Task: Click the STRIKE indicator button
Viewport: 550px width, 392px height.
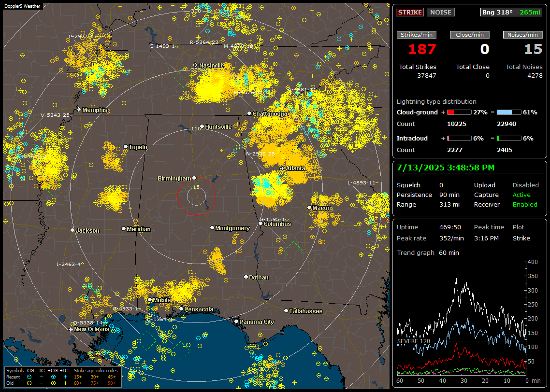Action: (x=410, y=12)
